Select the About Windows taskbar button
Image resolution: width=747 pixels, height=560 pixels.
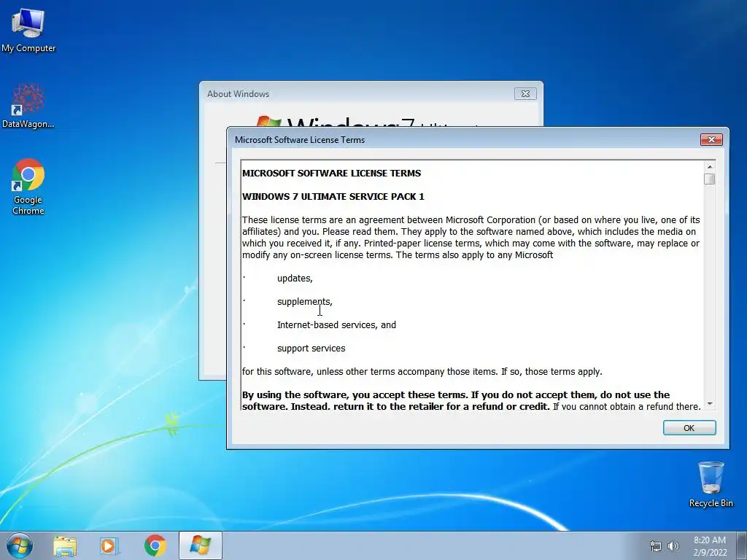click(200, 545)
